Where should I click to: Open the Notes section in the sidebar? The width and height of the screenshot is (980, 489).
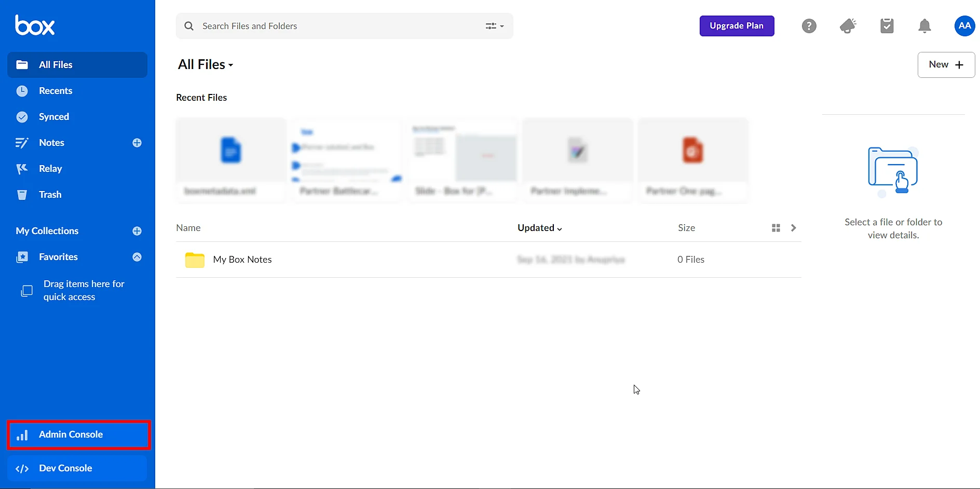[51, 142]
